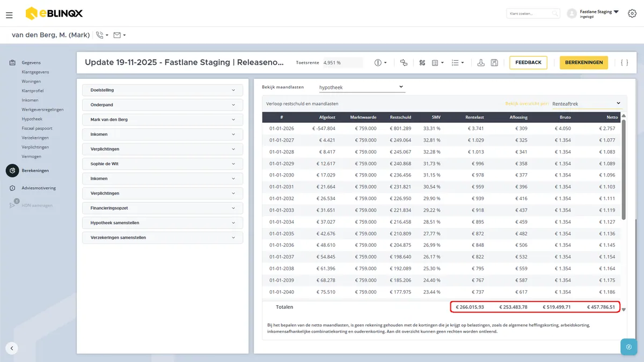
Task: Open the hamburger main menu
Action: tap(9, 15)
